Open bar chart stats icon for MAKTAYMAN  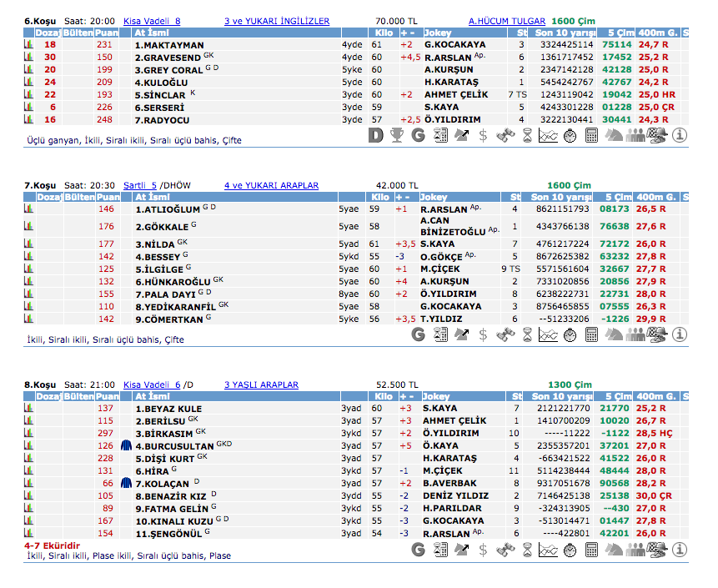tap(28, 44)
